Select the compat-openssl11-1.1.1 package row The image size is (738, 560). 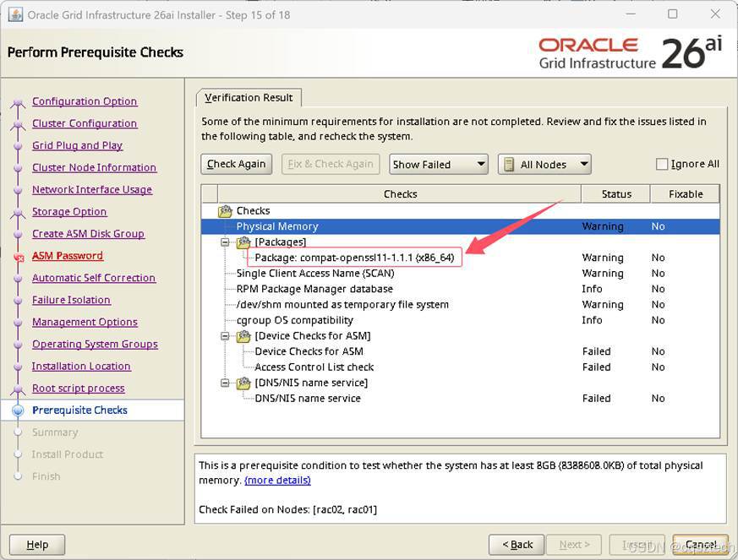tap(461, 258)
